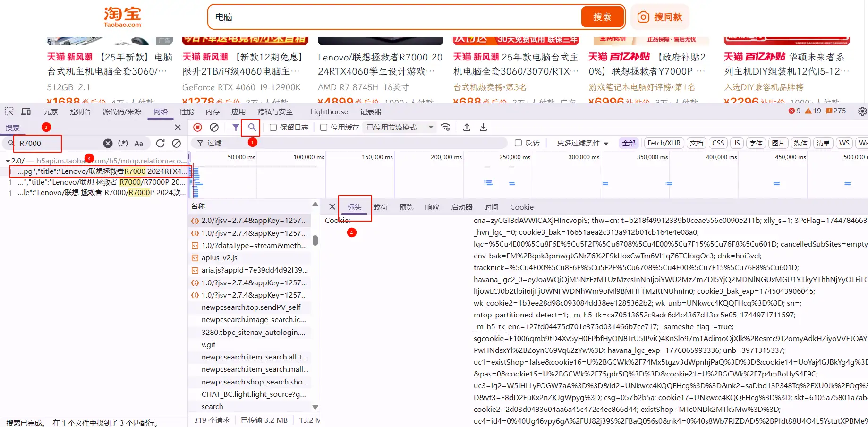This screenshot has height=427, width=868.
Task: Filter by CSS type
Action: coord(718,143)
